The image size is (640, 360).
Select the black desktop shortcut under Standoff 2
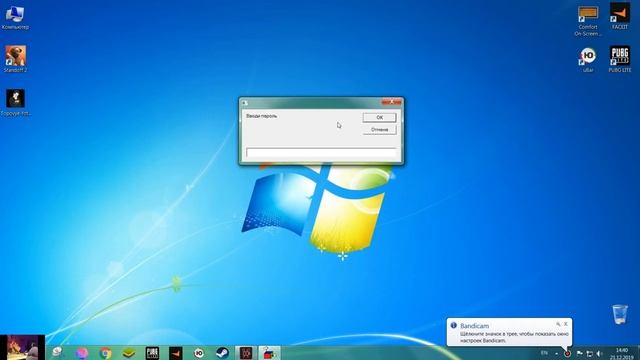coord(15,102)
